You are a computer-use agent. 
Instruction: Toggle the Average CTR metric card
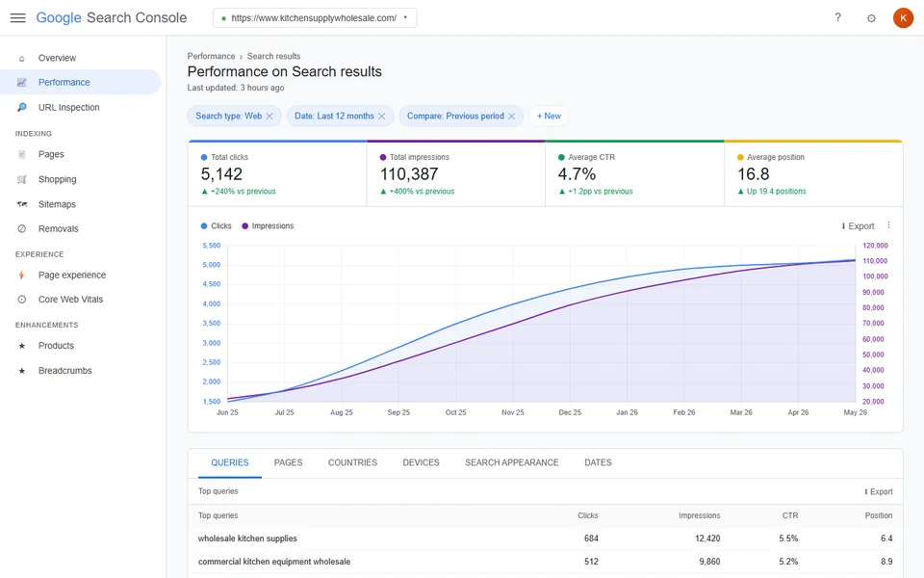click(634, 174)
